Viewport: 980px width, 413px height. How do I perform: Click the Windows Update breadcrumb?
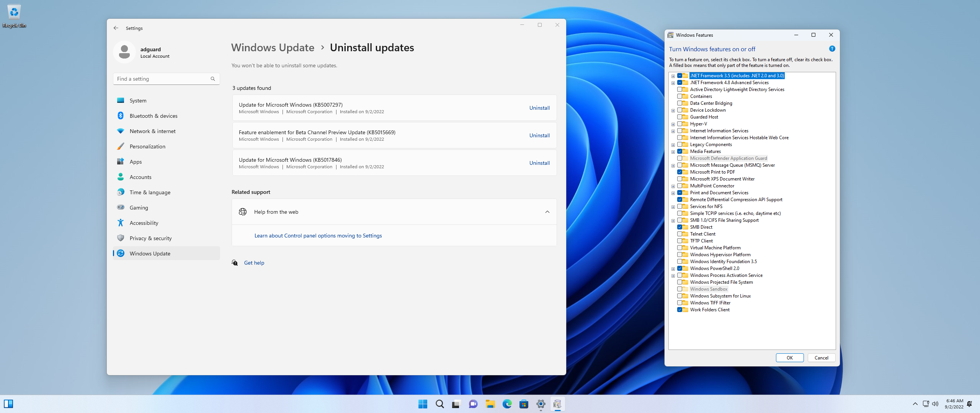click(273, 47)
